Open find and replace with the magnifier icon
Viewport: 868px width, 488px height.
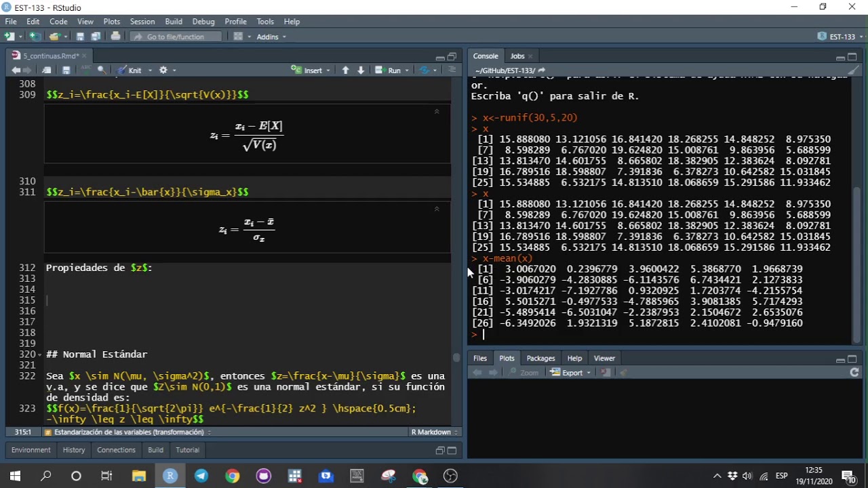tap(102, 70)
